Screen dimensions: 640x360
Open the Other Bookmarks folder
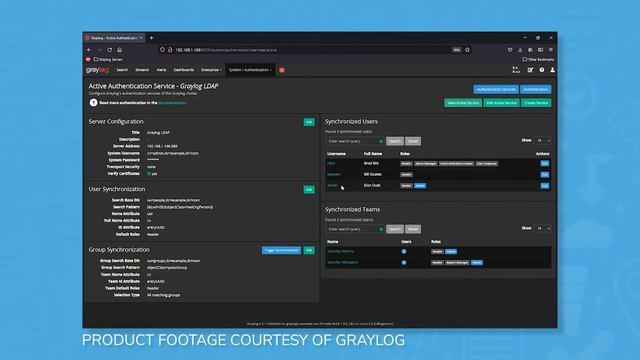[x=538, y=60]
